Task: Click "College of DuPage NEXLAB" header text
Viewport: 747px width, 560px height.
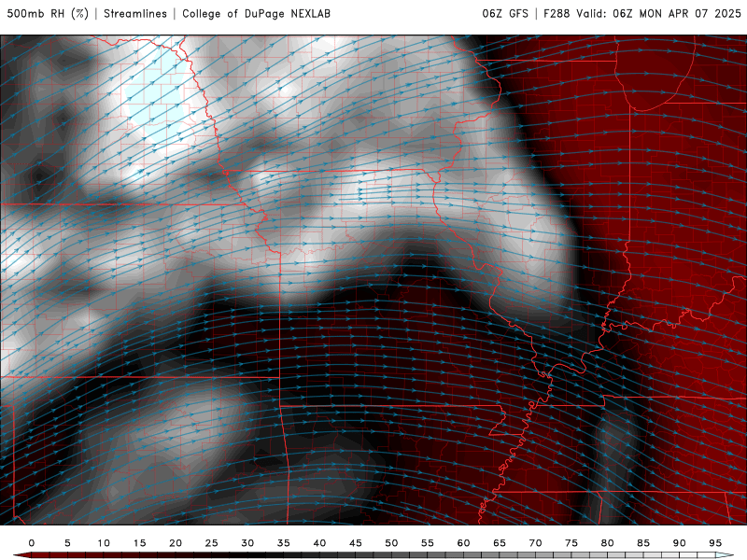Action: point(256,14)
